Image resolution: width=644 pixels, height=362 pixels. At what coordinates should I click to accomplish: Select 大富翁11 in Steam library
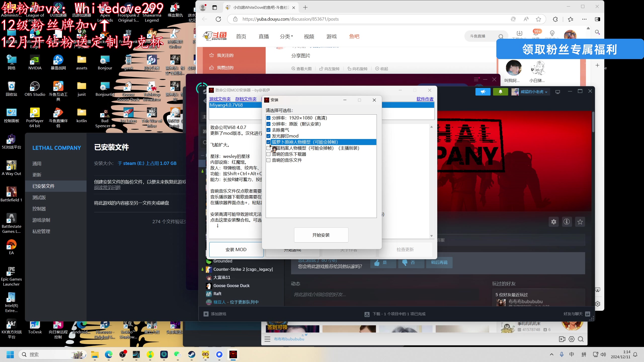pos(222,278)
